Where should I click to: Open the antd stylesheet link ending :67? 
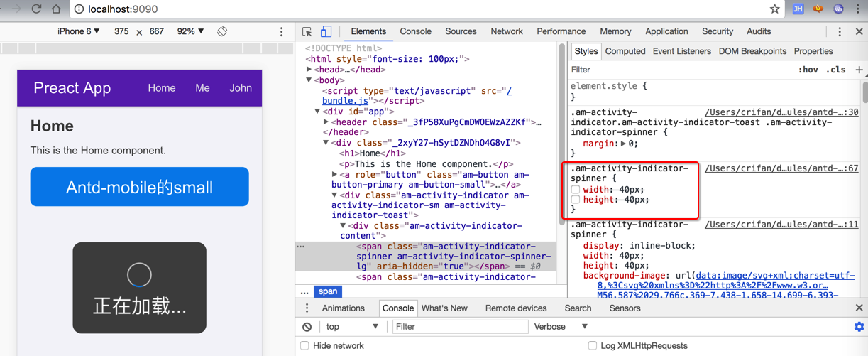coord(781,168)
